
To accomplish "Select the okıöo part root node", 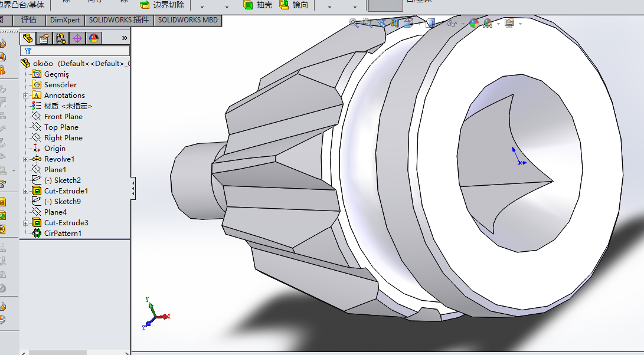I will 75,63.
